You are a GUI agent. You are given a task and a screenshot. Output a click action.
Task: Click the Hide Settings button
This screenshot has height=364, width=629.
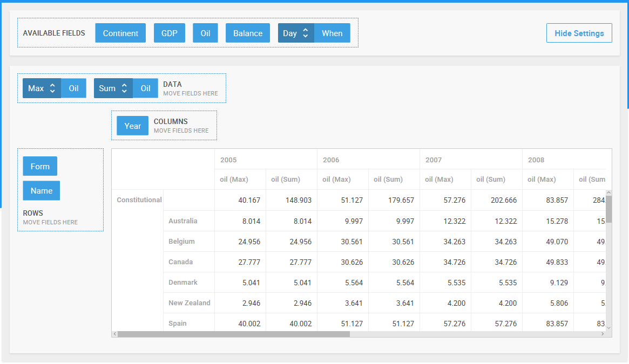point(579,33)
